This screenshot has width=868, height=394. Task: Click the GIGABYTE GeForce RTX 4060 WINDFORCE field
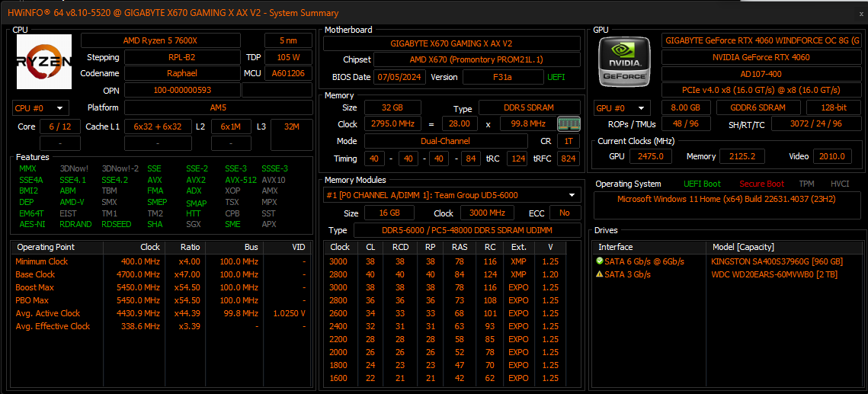point(761,40)
